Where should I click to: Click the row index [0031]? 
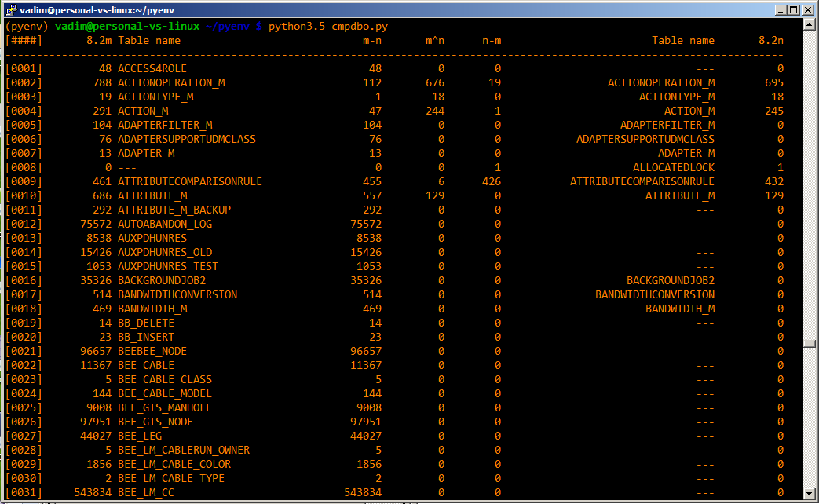pyautogui.click(x=24, y=492)
